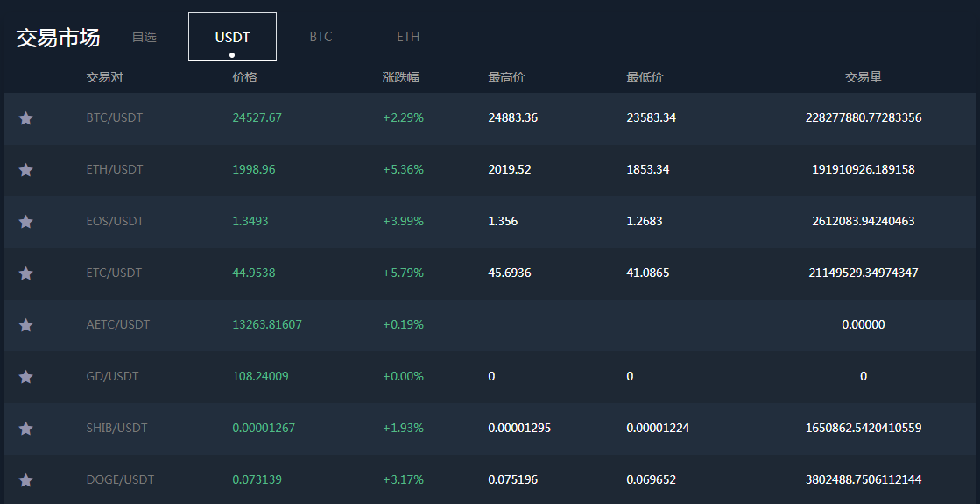Add ETC/USDT to favorites via star
This screenshot has height=504, width=980.
[x=26, y=273]
